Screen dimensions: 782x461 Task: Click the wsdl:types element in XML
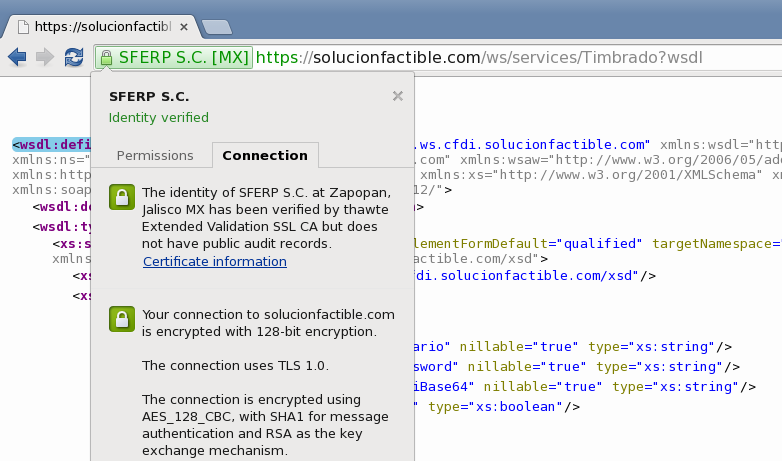tap(62, 226)
